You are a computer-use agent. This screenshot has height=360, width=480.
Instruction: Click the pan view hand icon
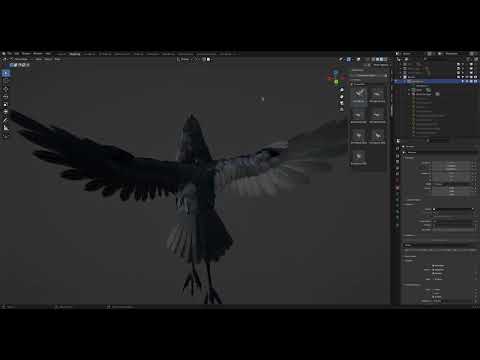click(342, 97)
